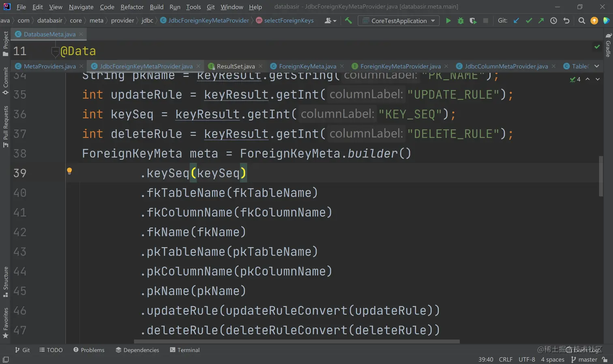Open the CoreTestApplication run configuration dropdown
This screenshot has width=613, height=364.
point(399,21)
